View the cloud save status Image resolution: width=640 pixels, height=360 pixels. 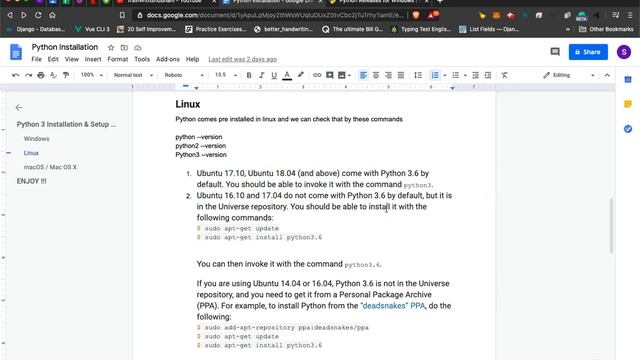click(138, 47)
